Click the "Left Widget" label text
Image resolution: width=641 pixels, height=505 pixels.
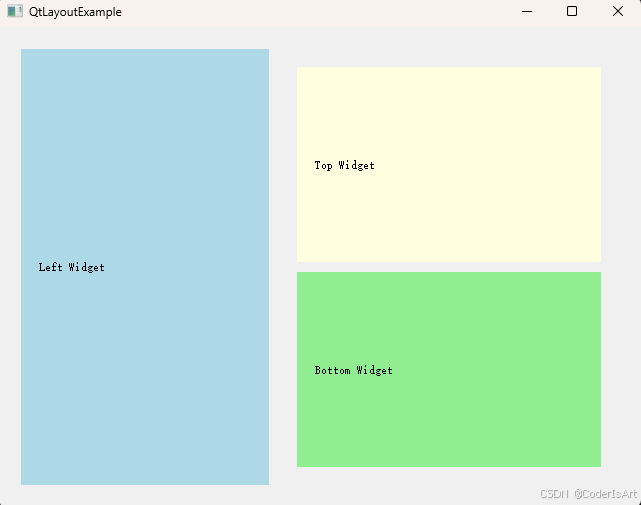click(72, 267)
